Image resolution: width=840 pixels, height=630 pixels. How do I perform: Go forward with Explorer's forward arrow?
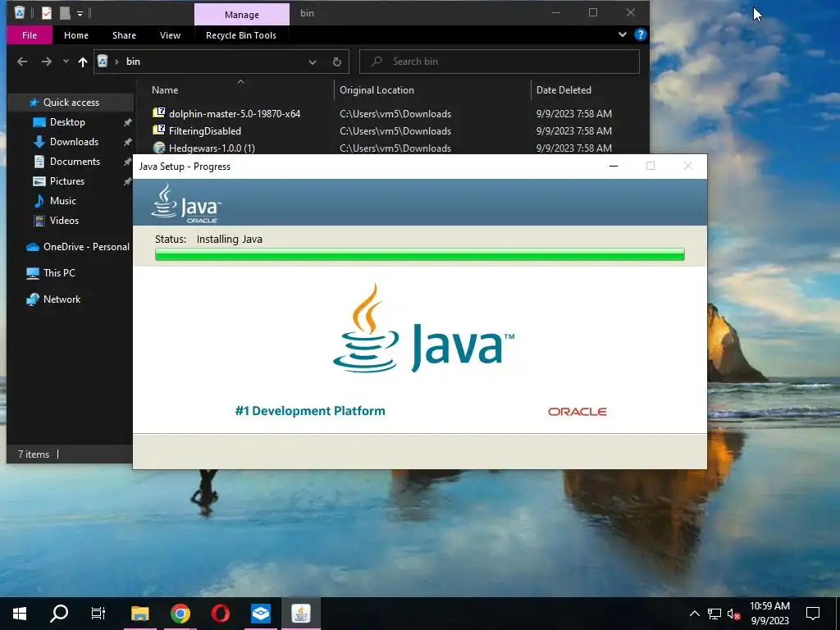pos(47,62)
